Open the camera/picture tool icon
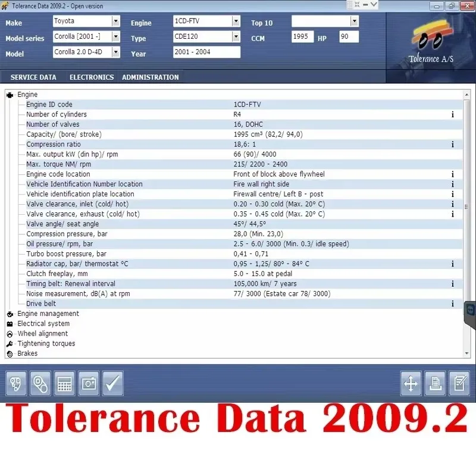This screenshot has height=476, width=476. (x=89, y=383)
